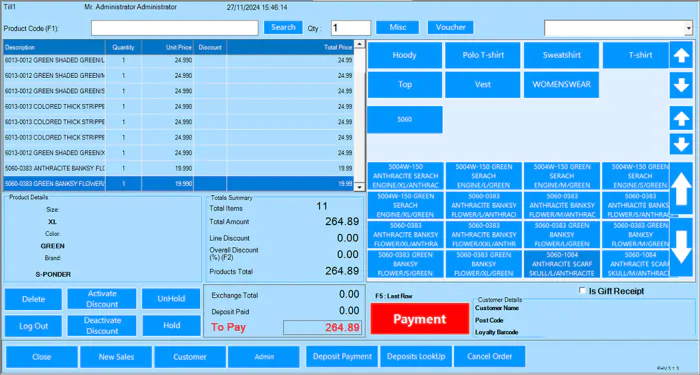Open the WOMENSWEAR category

pos(561,85)
